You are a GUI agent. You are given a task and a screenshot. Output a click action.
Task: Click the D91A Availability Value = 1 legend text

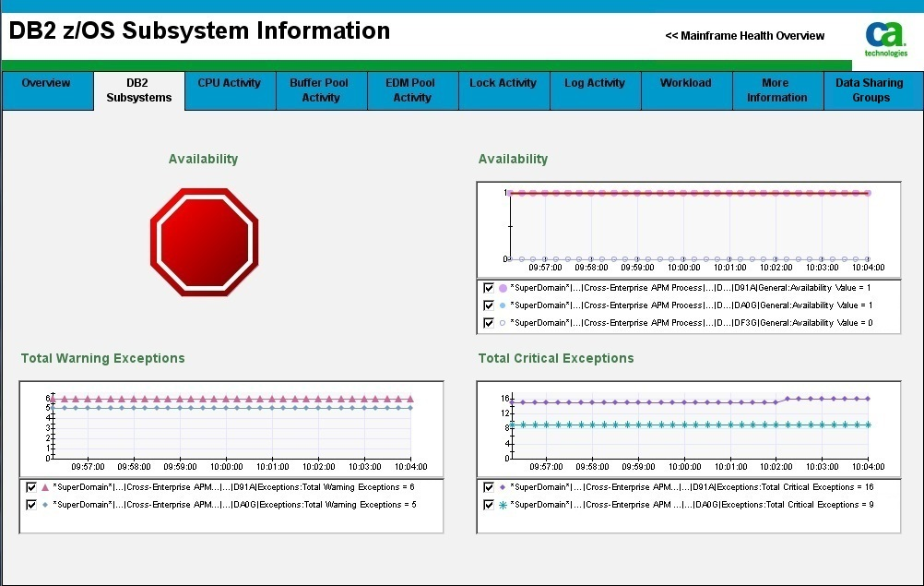tap(691, 288)
